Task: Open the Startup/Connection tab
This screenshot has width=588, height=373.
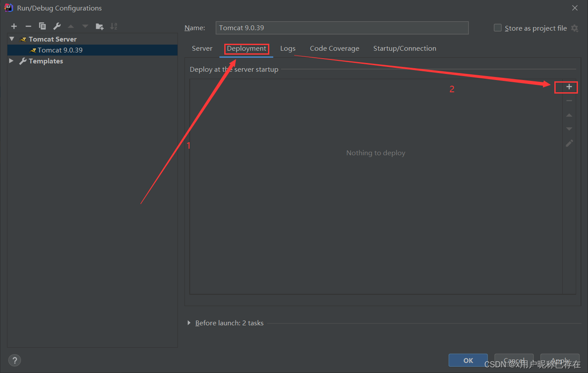Action: 405,48
